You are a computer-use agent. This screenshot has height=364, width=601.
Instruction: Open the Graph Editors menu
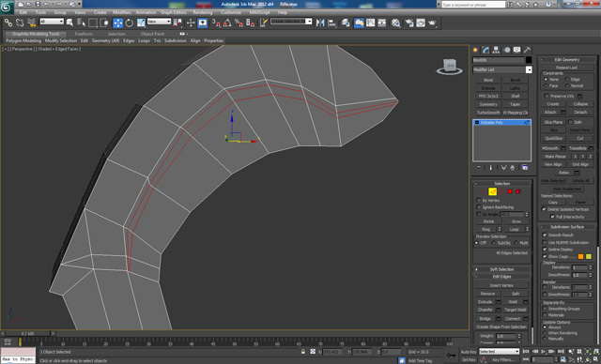pyautogui.click(x=173, y=12)
